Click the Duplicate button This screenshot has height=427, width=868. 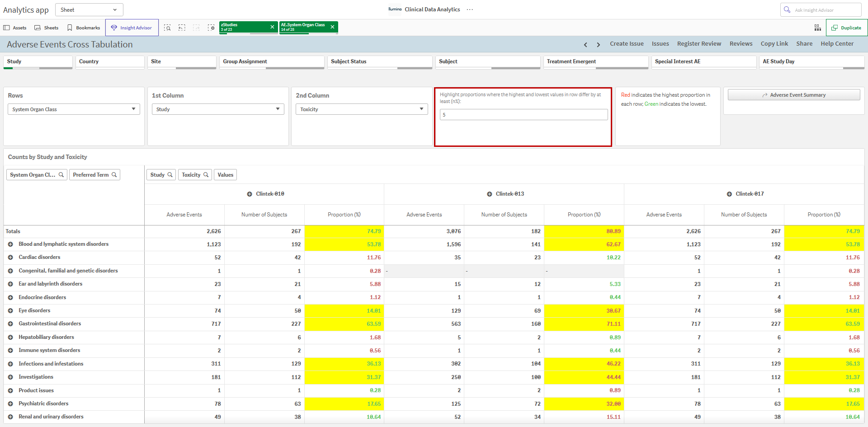847,28
